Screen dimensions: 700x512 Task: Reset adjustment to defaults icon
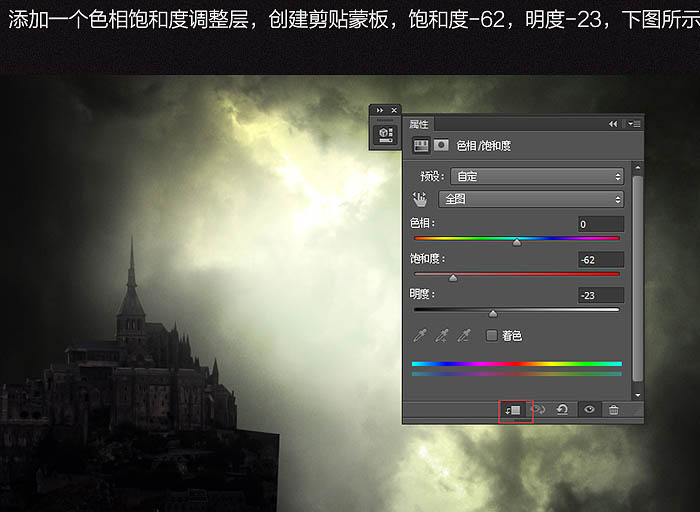point(564,410)
